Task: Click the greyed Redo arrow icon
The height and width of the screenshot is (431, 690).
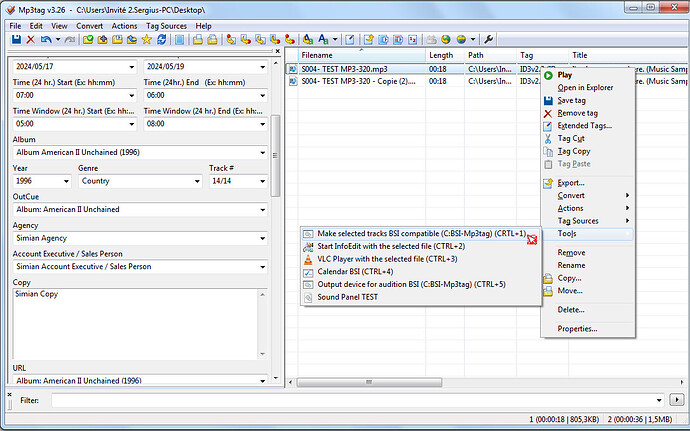Action: pos(70,40)
